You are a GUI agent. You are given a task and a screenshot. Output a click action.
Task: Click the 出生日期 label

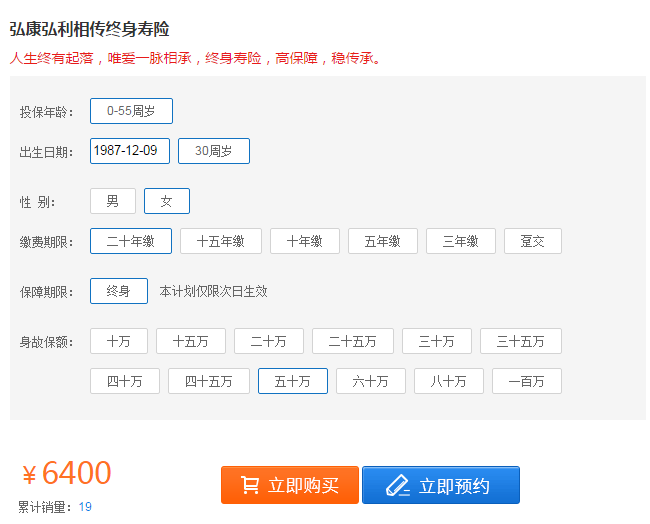[46, 152]
